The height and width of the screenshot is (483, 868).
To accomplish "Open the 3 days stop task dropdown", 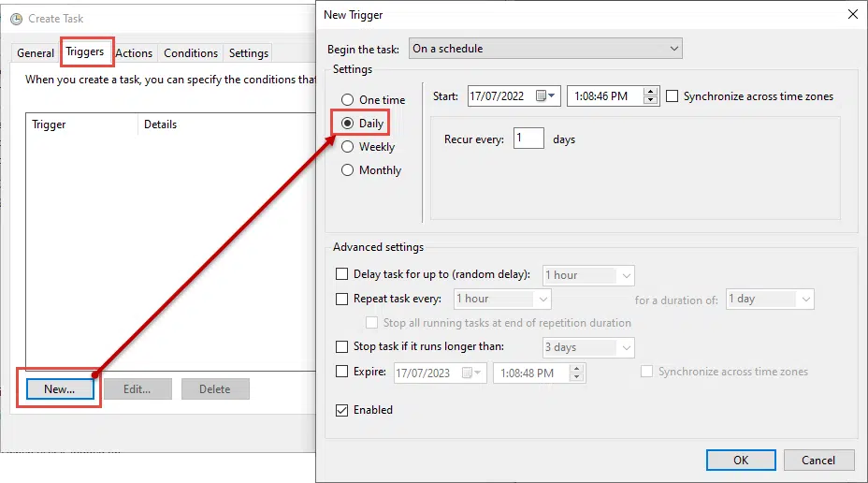I will point(588,347).
